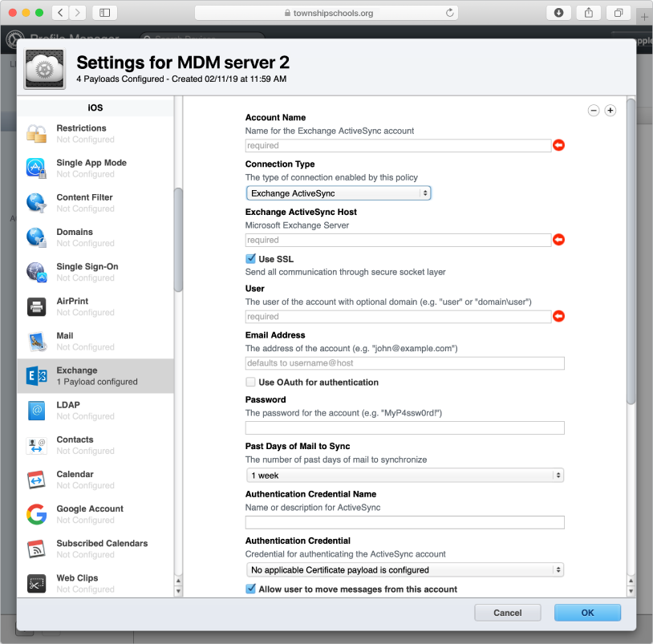
Task: Select the Mail payload icon
Action: point(36,340)
